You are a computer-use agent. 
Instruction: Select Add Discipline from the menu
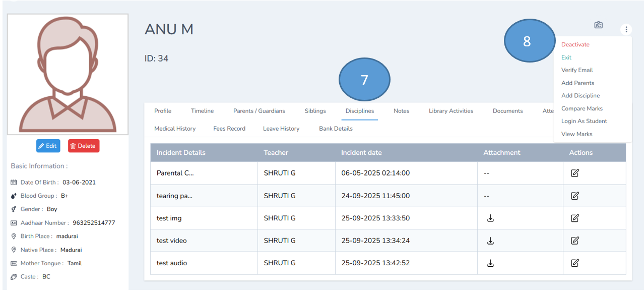581,95
